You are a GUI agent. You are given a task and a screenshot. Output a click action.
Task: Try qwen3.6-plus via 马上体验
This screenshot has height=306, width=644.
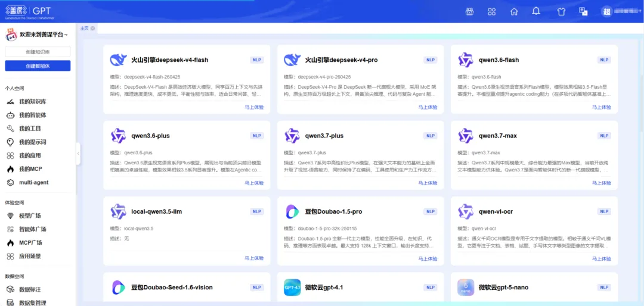coord(254,183)
